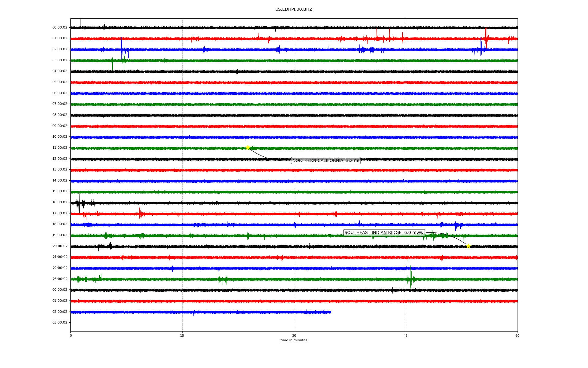This screenshot has width=588, height=368.
Task: Select the 20:00:02 row label
Action: 60,246
